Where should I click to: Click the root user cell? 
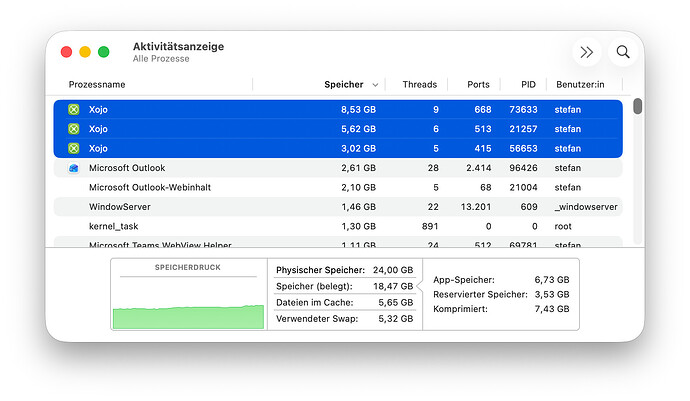click(x=563, y=226)
